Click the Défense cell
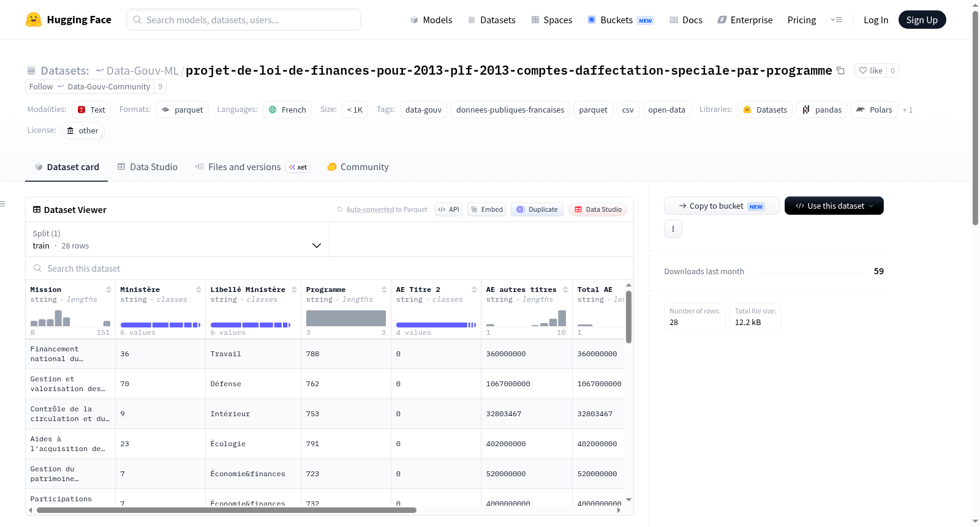Image resolution: width=980 pixels, height=527 pixels. pyautogui.click(x=253, y=384)
